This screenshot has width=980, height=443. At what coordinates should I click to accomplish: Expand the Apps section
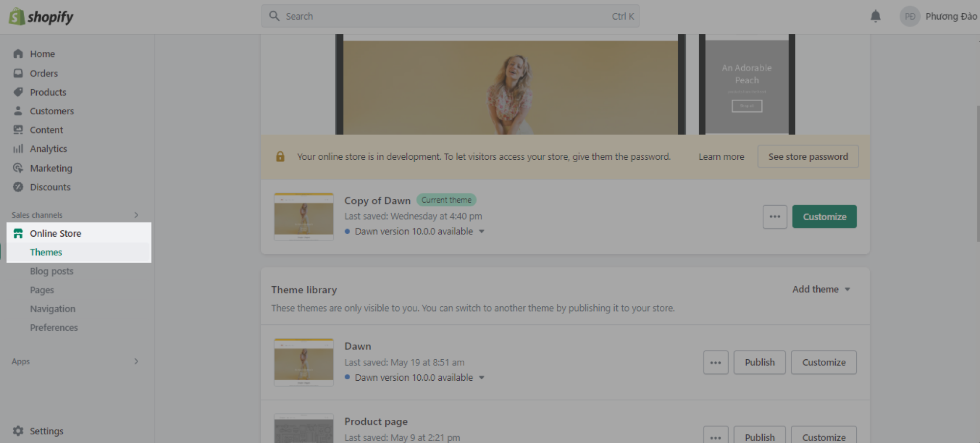(x=136, y=361)
